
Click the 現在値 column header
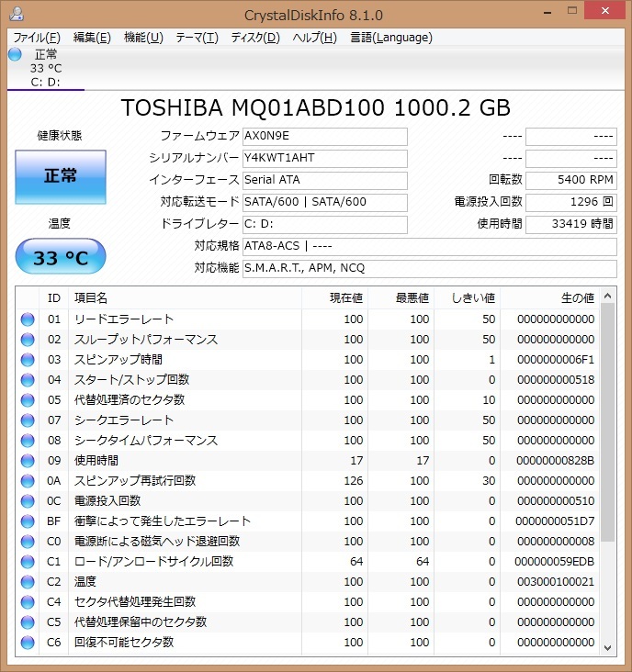click(x=335, y=297)
